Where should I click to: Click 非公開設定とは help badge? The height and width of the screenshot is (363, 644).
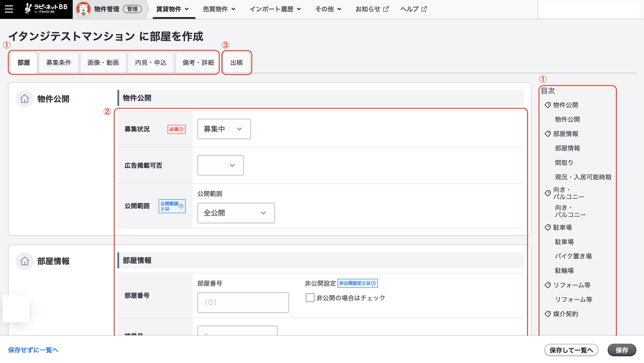357,283
